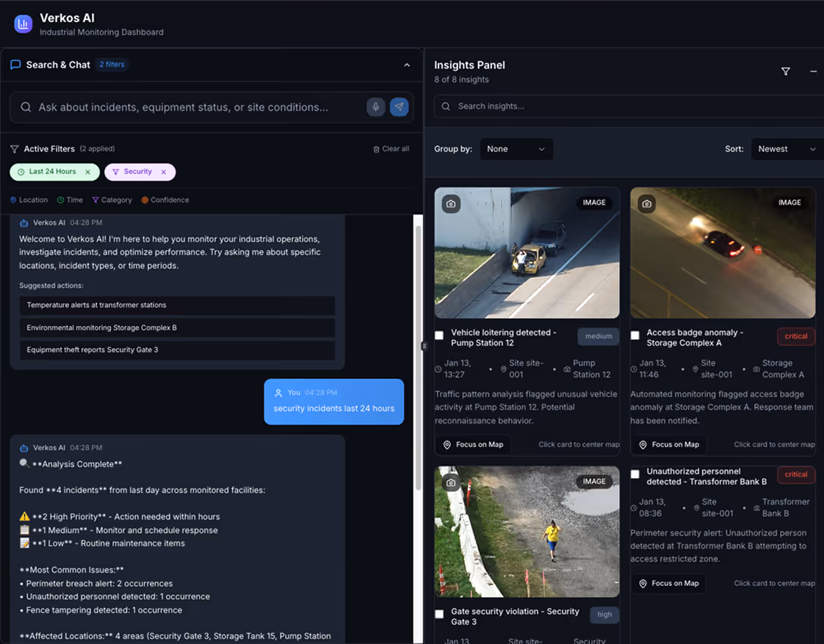Focus on Map for Unauthorized personnel card

tap(669, 584)
